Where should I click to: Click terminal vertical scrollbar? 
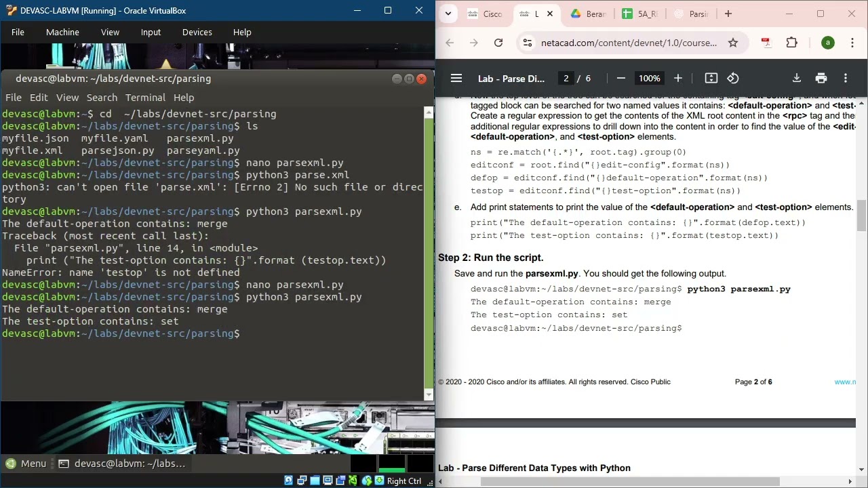pos(429,254)
